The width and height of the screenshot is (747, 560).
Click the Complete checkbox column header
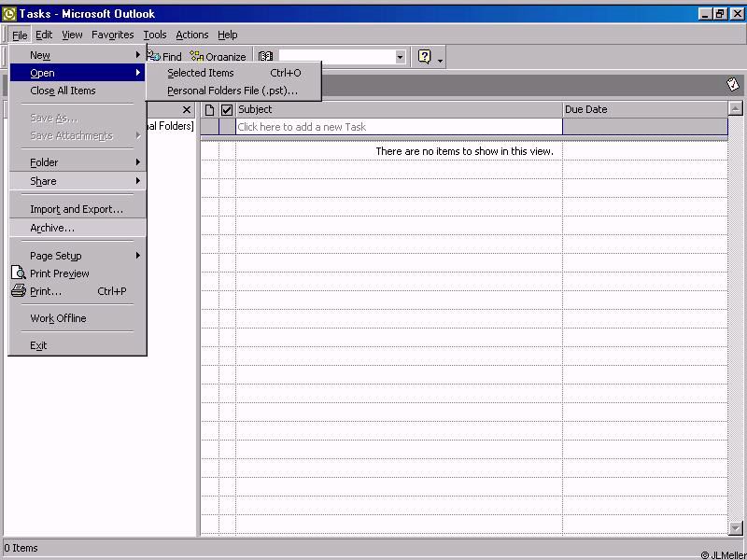(226, 109)
